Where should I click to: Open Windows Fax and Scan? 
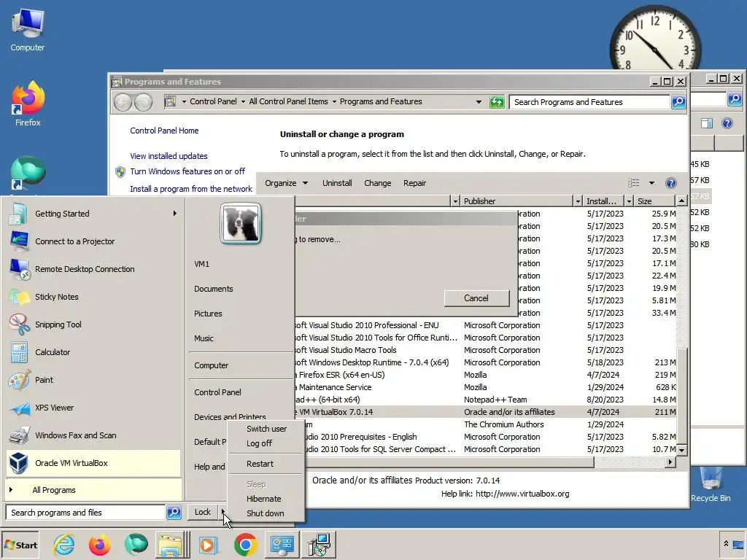coord(94,435)
